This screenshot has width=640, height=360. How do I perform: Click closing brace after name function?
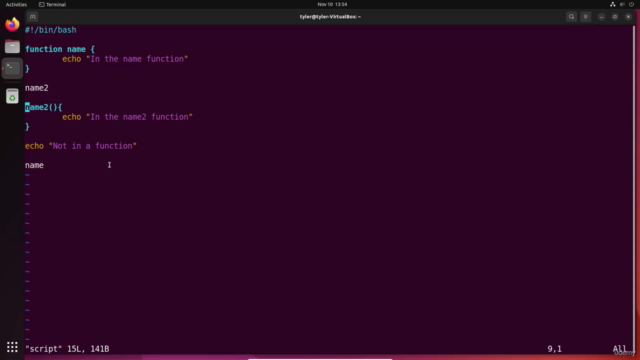27,69
